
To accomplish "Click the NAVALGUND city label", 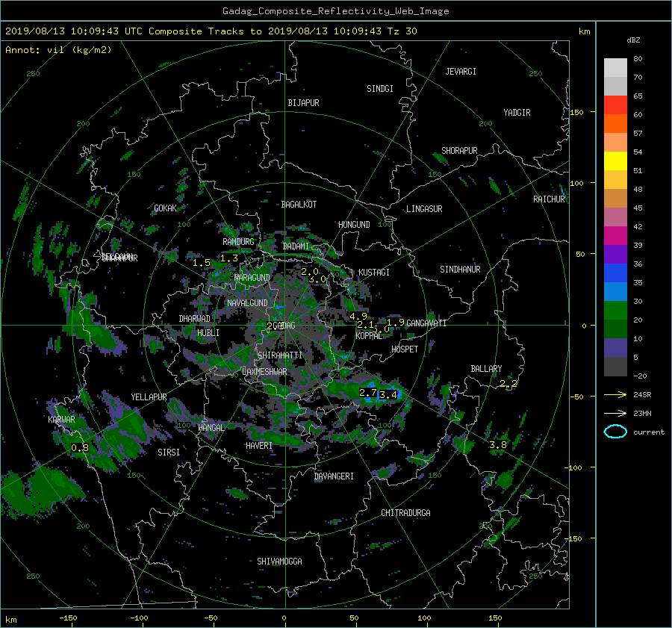I will tap(247, 303).
